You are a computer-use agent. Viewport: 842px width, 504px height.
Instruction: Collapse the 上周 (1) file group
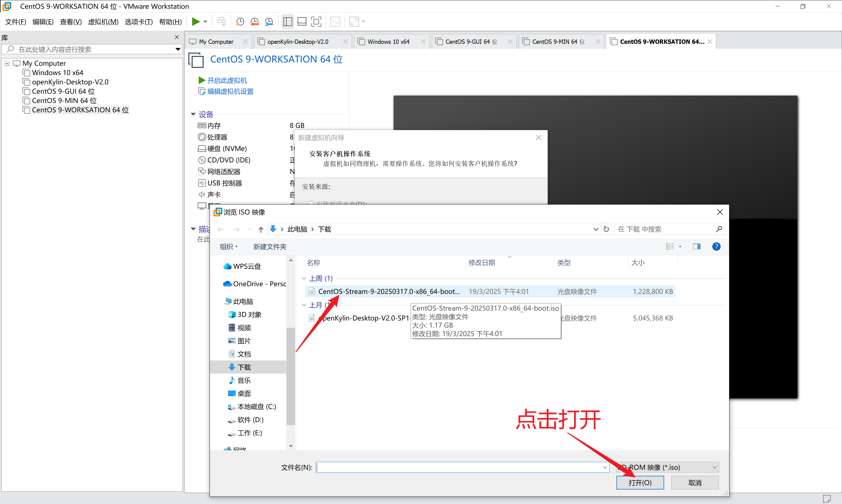pos(304,279)
